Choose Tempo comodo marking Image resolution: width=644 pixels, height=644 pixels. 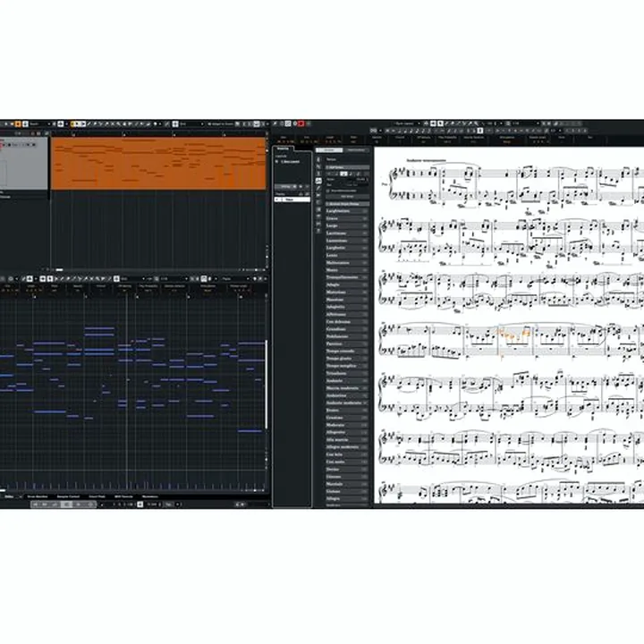pyautogui.click(x=347, y=351)
